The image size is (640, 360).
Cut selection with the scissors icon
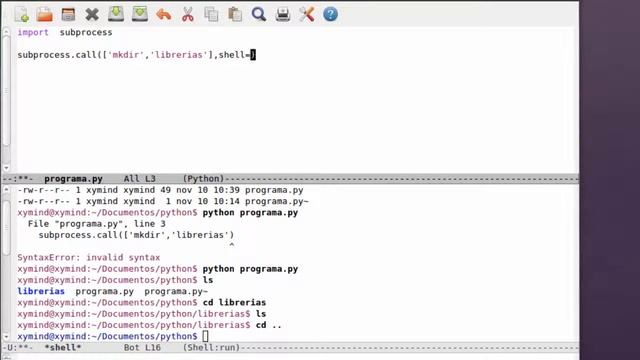coord(188,14)
